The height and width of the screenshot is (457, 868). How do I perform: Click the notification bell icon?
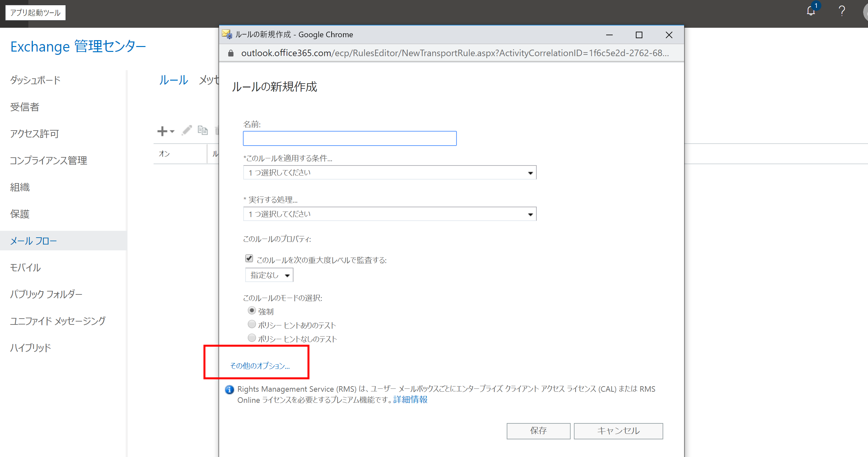(x=811, y=11)
